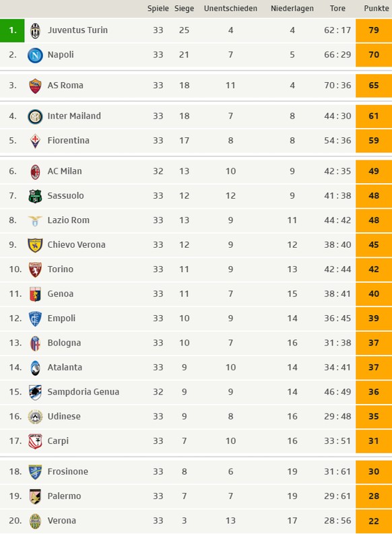
Task: Click the Napoli club logo
Action: (35, 55)
